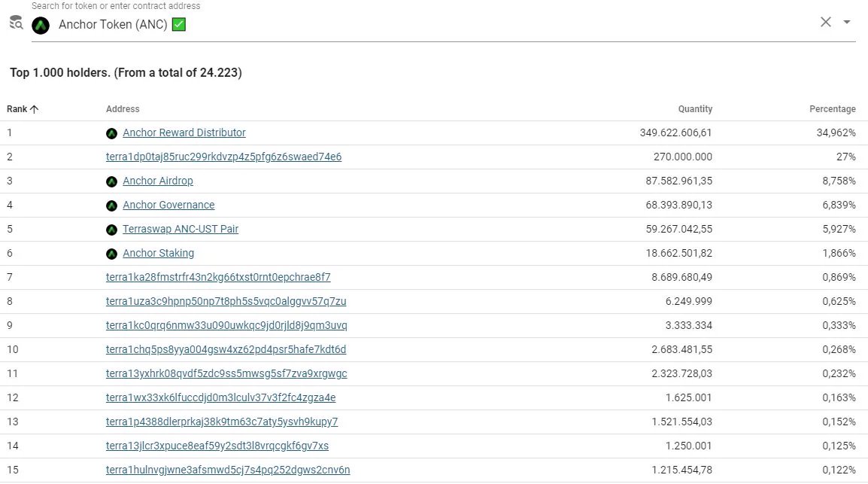Open address terra13yxhrk08qvdf5zdc9ss5mwsg5sf7zva9xrgwgc
Image resolution: width=868 pixels, height=484 pixels.
coord(226,374)
